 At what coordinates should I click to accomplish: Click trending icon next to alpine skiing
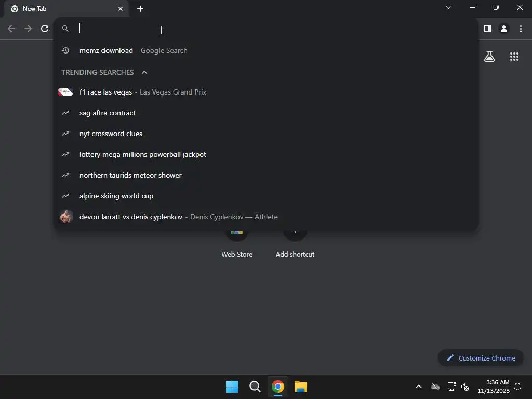pos(65,196)
